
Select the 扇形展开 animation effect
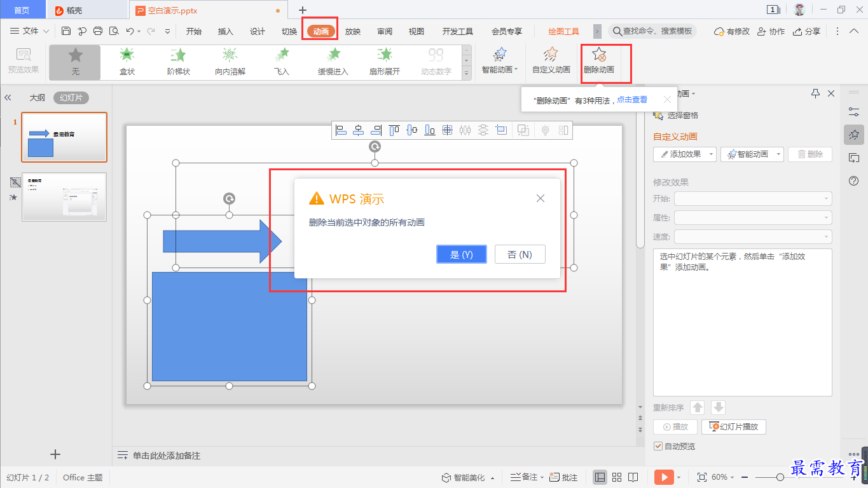pos(385,62)
